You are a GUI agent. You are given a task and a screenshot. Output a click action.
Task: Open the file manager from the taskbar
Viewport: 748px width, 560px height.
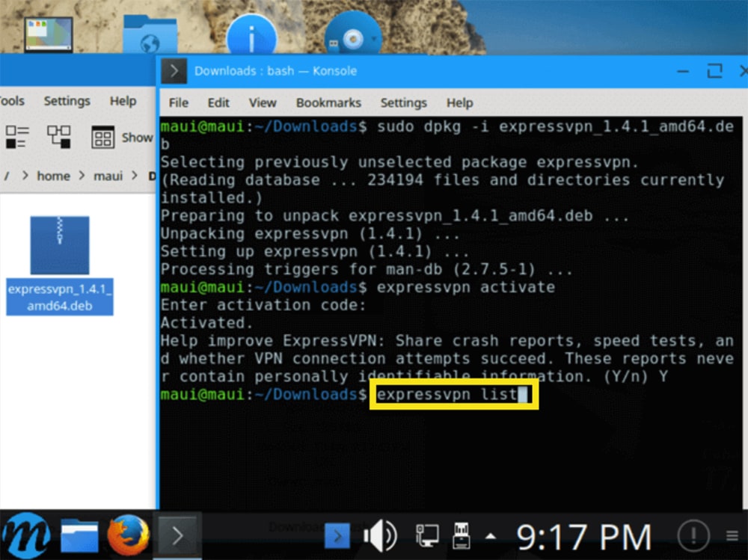(x=79, y=535)
